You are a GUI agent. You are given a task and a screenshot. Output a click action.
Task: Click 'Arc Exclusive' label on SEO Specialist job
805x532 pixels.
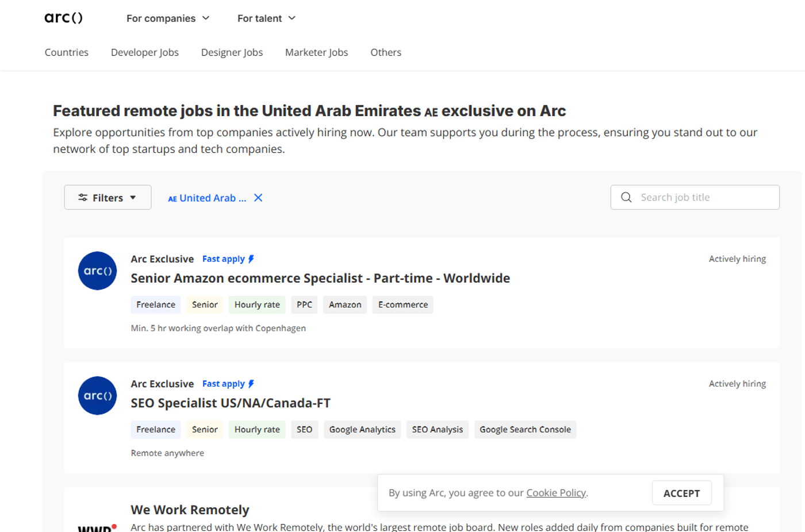pos(162,384)
